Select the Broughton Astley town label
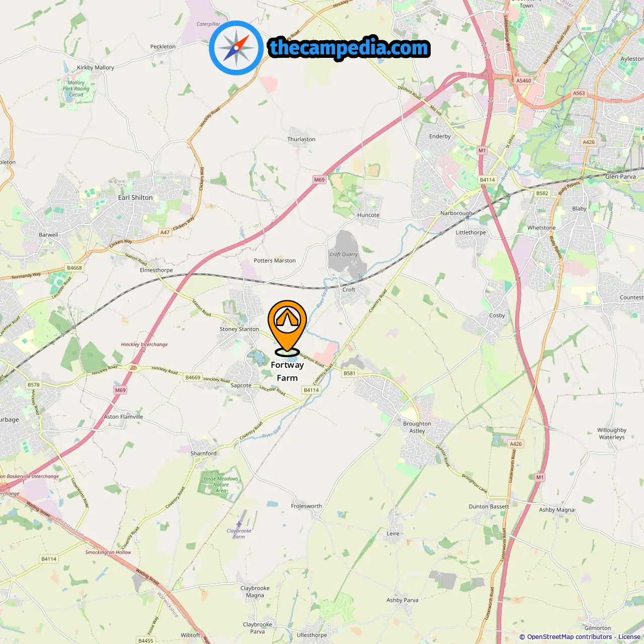This screenshot has width=644, height=644. (x=417, y=427)
